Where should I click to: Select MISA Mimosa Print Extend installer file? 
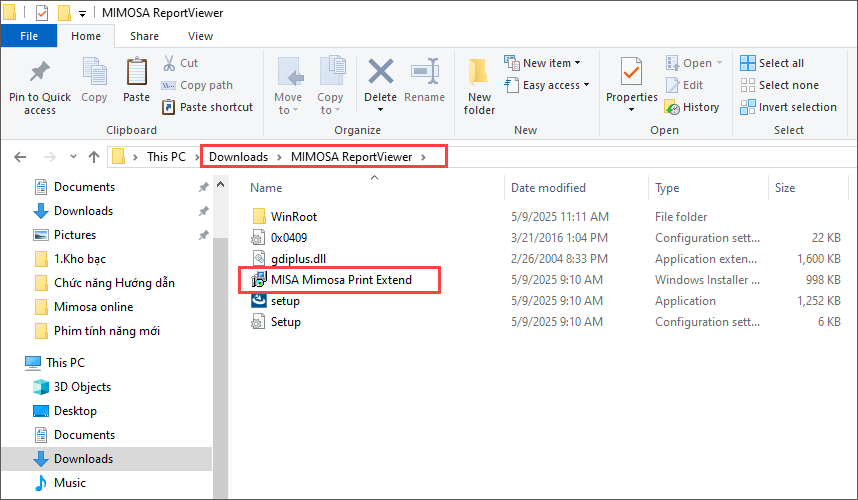341,279
